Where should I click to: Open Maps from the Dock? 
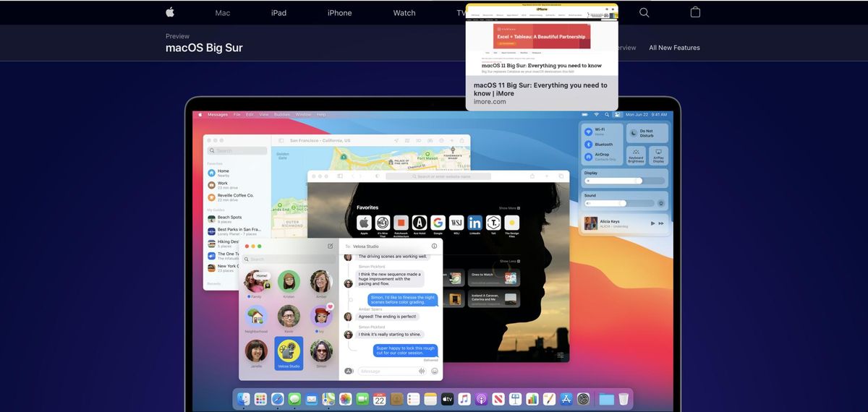click(x=328, y=399)
